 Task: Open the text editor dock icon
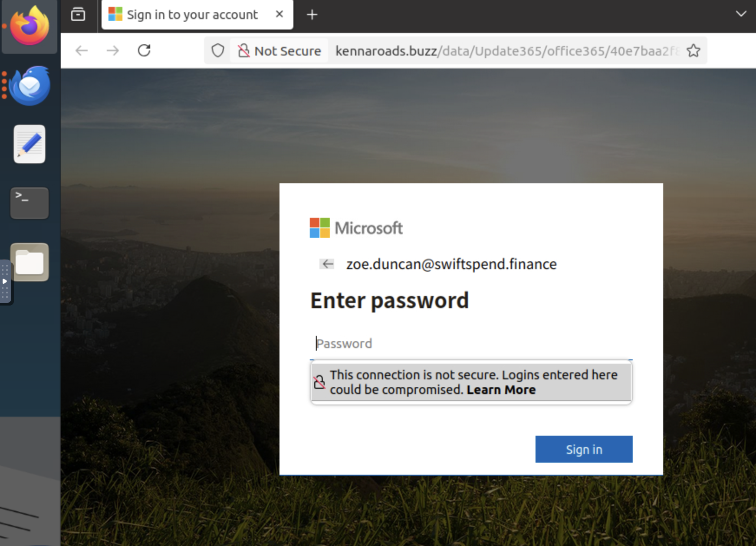[x=30, y=144]
